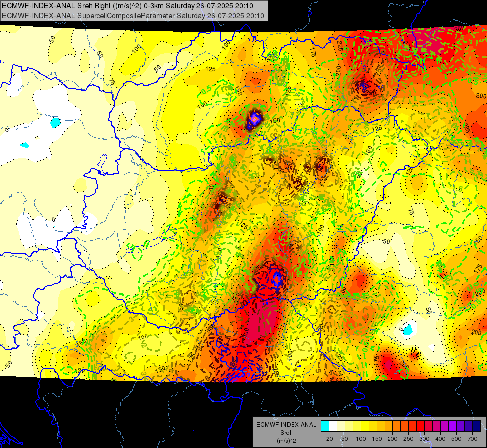The image size is (487, 448).
Task: Click the 'Sreh Right 0-3km' title line
Action: point(127,6)
